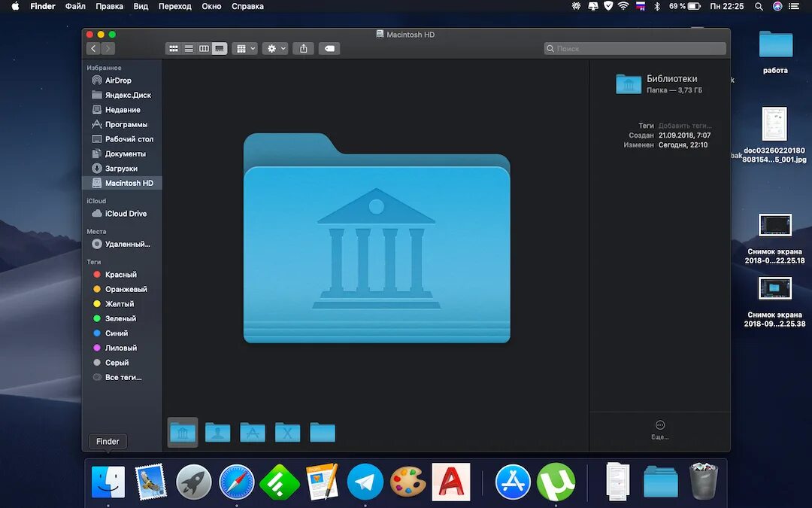The width and height of the screenshot is (812, 508).
Task: Click the Share toolbar button
Action: click(304, 49)
